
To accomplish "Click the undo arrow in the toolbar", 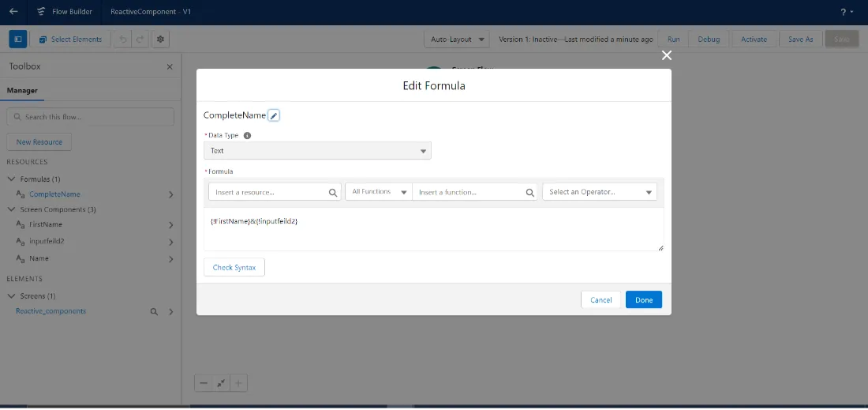I will point(123,39).
